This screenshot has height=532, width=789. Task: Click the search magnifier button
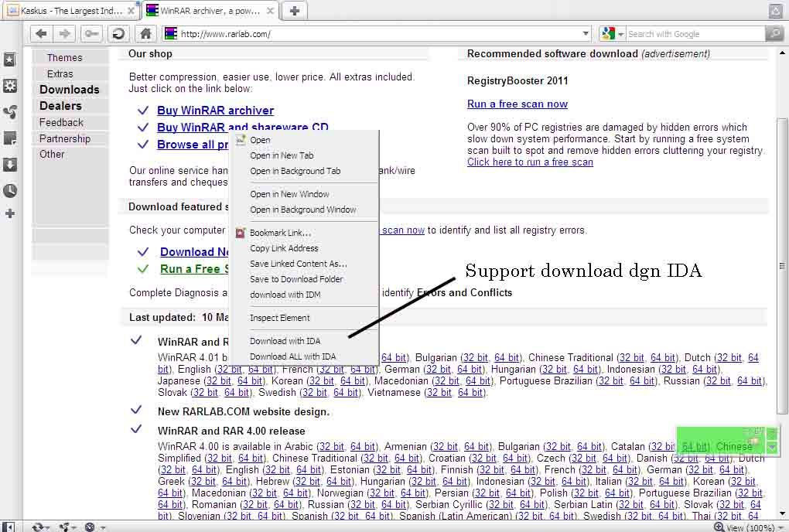[x=774, y=34]
